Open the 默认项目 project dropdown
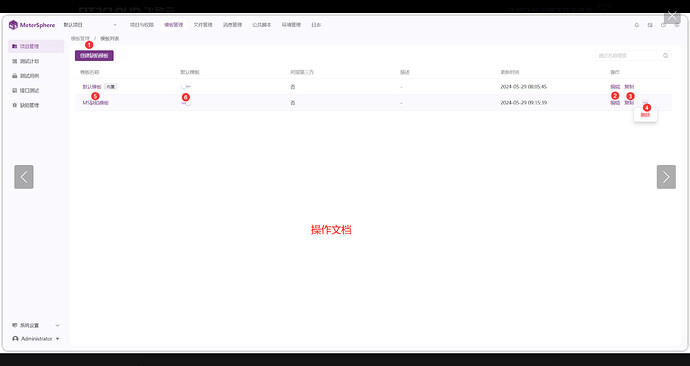This screenshot has height=366, width=690. [90, 25]
